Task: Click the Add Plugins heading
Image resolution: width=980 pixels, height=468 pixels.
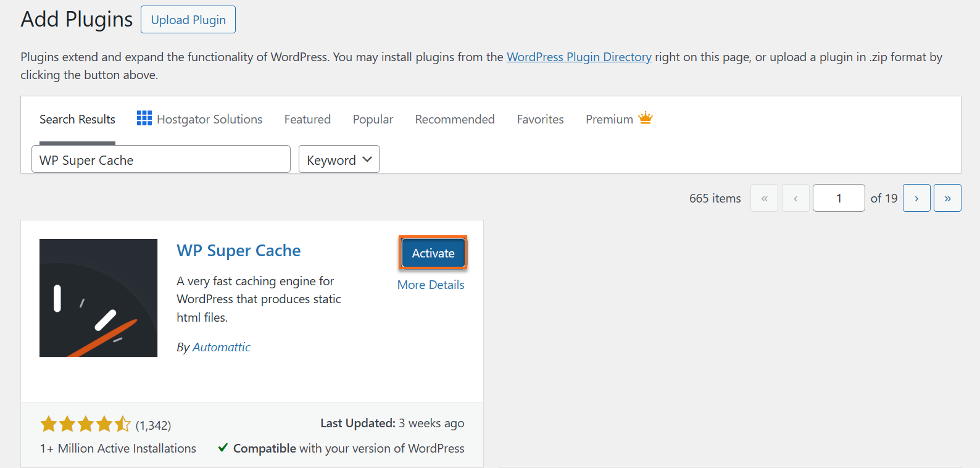Action: point(77,19)
